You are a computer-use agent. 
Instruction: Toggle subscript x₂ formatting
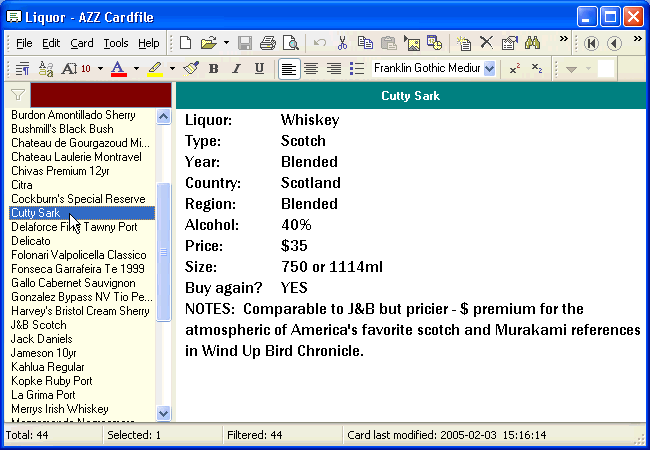[x=537, y=68]
